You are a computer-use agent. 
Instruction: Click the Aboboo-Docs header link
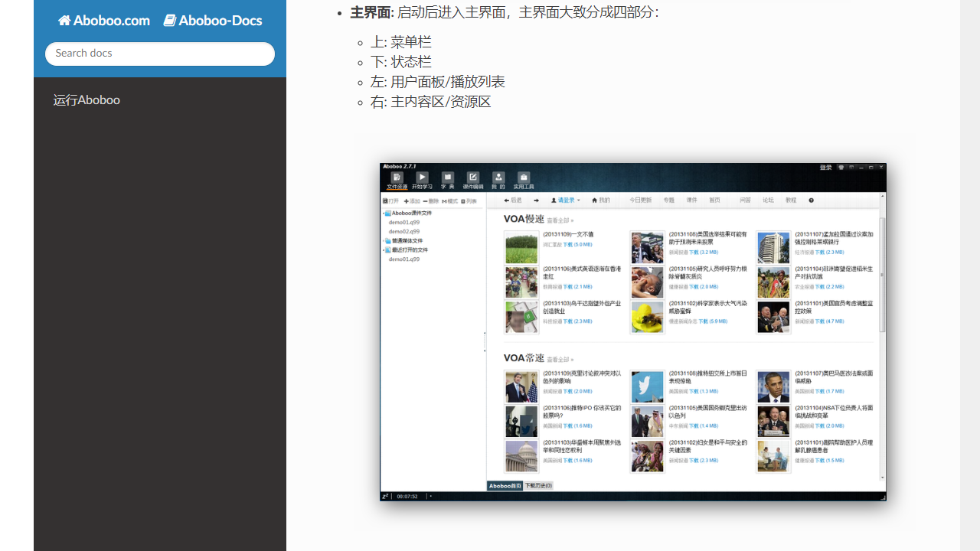click(213, 20)
